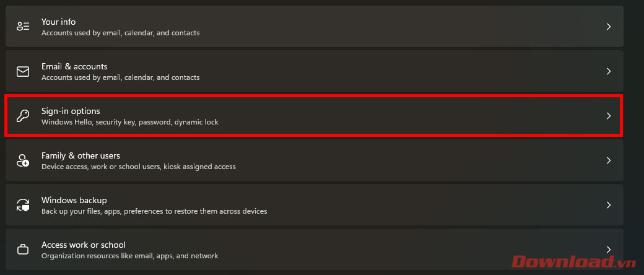Click the Your info person icon
Screen dimensions: 644x275
point(23,27)
